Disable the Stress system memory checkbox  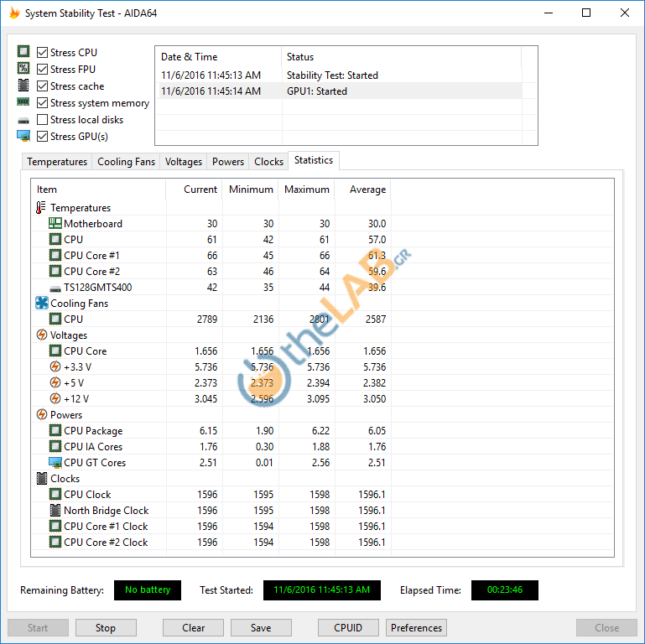[x=43, y=103]
